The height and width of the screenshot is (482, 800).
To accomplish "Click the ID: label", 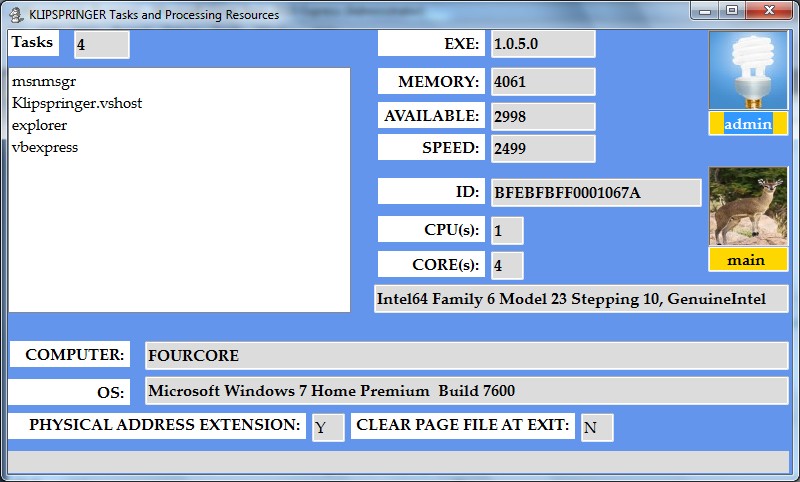I will point(431,191).
